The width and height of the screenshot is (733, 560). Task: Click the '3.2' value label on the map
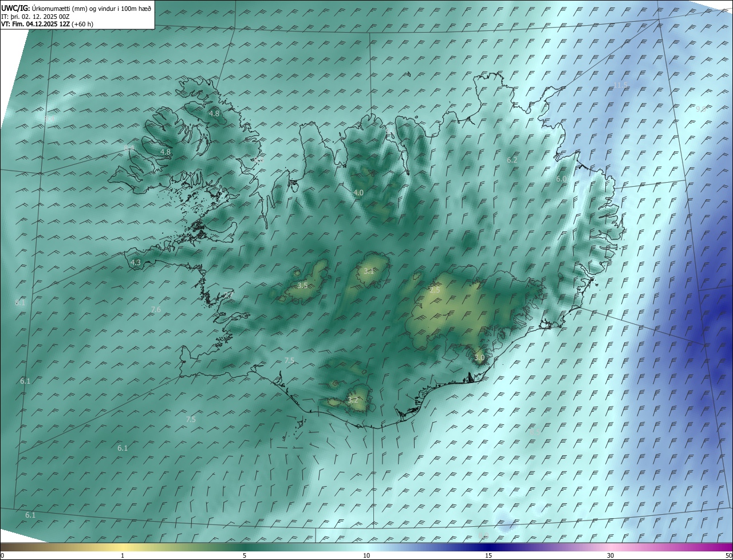[353, 400]
